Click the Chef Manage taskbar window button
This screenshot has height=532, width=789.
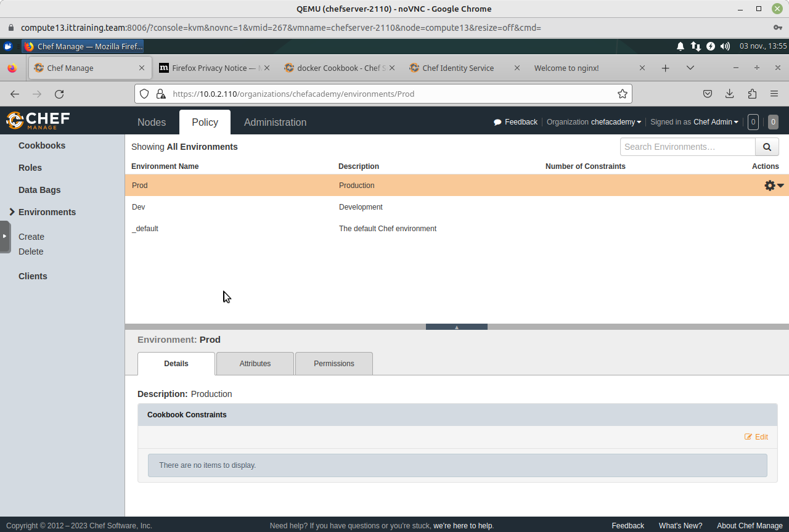[x=83, y=46]
